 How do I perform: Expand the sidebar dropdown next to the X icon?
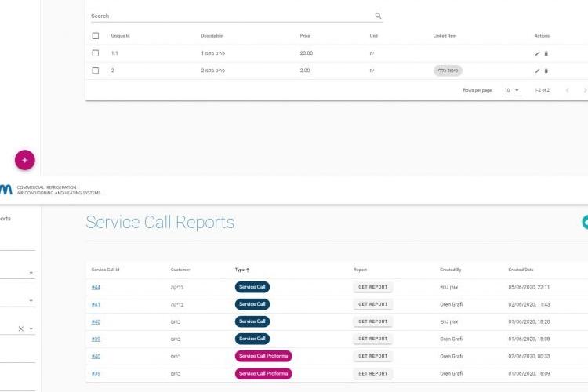(31, 328)
